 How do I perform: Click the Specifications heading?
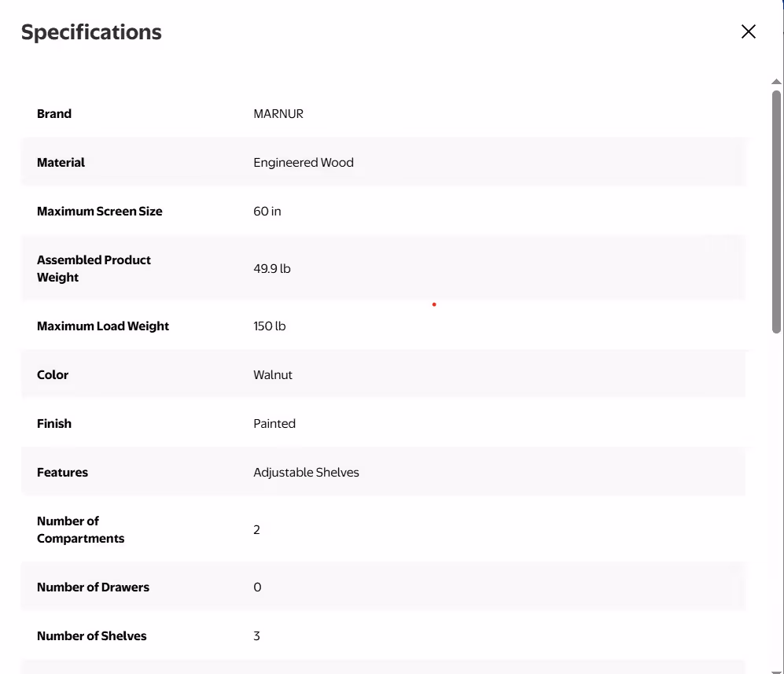[x=92, y=31]
